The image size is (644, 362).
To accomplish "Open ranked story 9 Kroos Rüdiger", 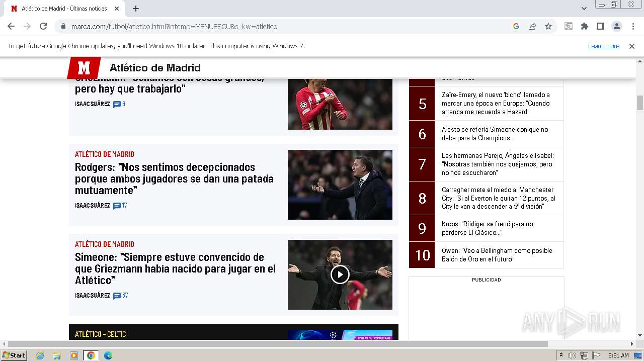I will [487, 228].
